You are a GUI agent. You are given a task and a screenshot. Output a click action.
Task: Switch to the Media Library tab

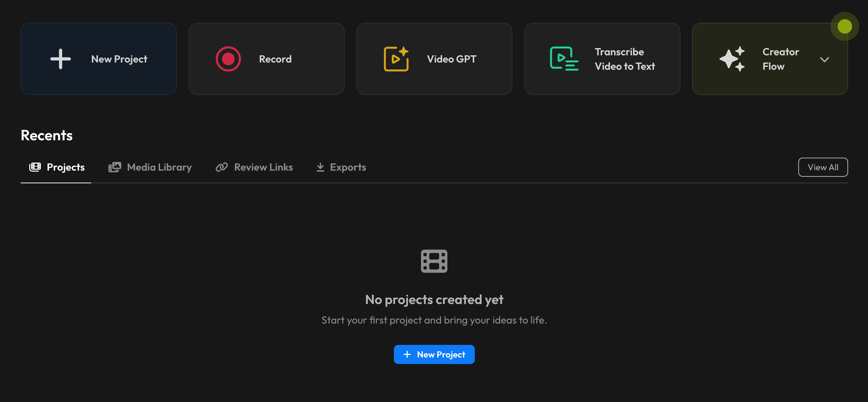pos(159,167)
